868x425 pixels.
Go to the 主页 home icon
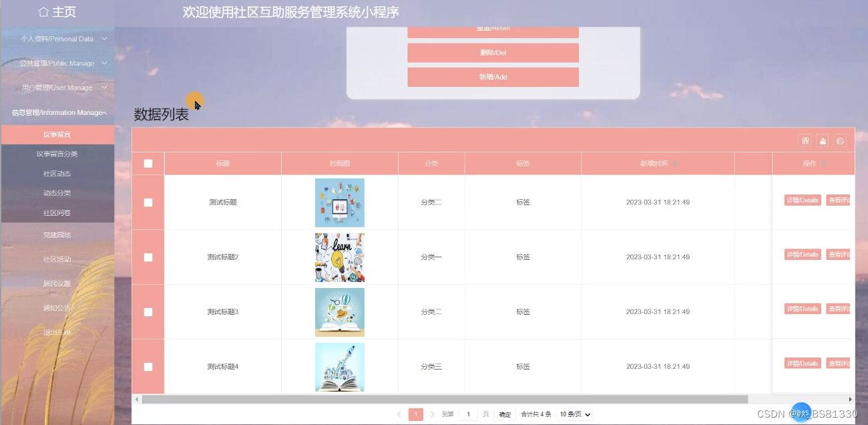43,12
